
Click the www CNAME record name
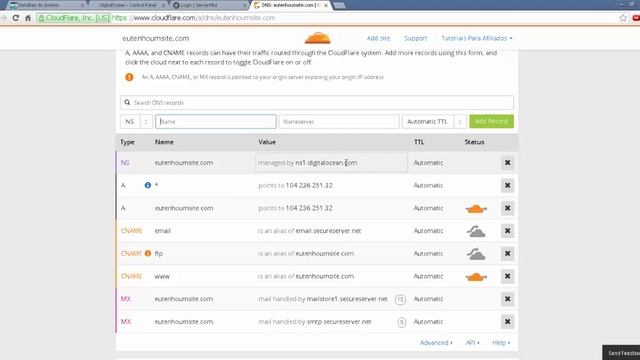pyautogui.click(x=162, y=276)
